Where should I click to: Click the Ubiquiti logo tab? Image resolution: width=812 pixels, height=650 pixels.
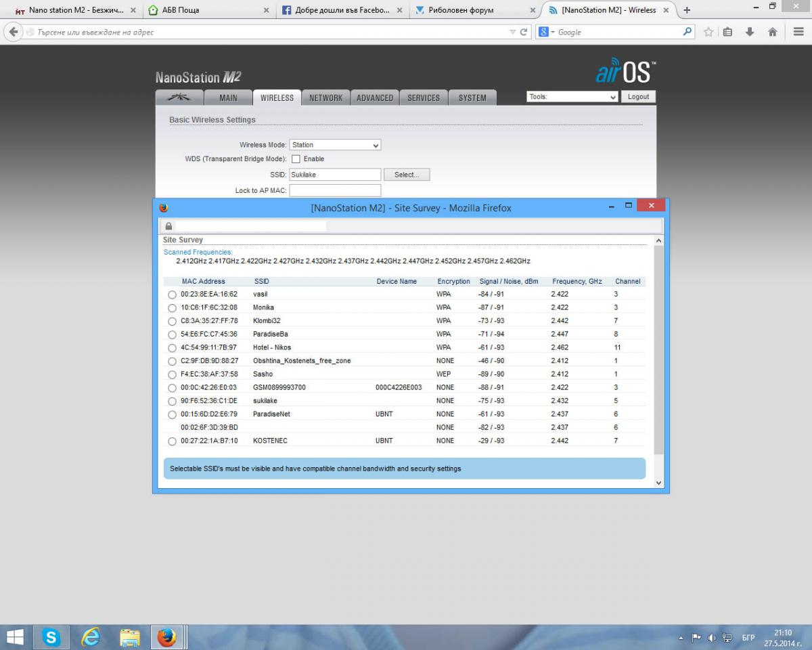tap(179, 97)
